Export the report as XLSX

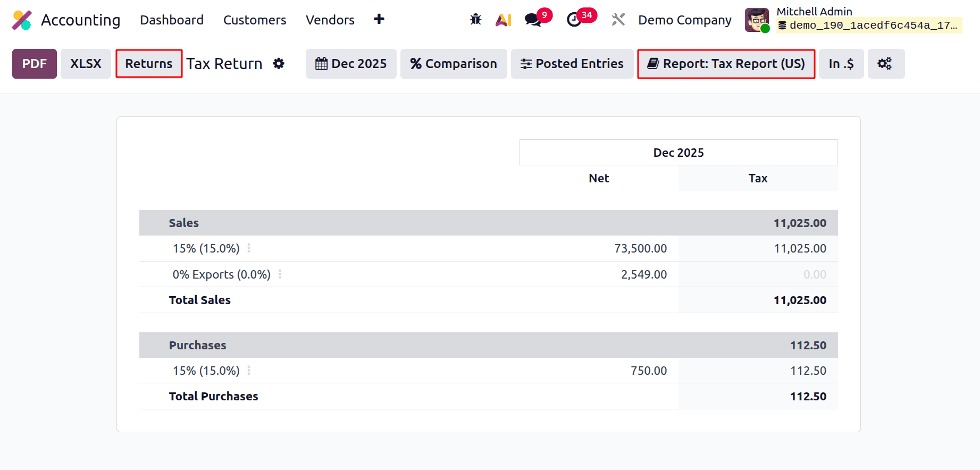pos(86,64)
